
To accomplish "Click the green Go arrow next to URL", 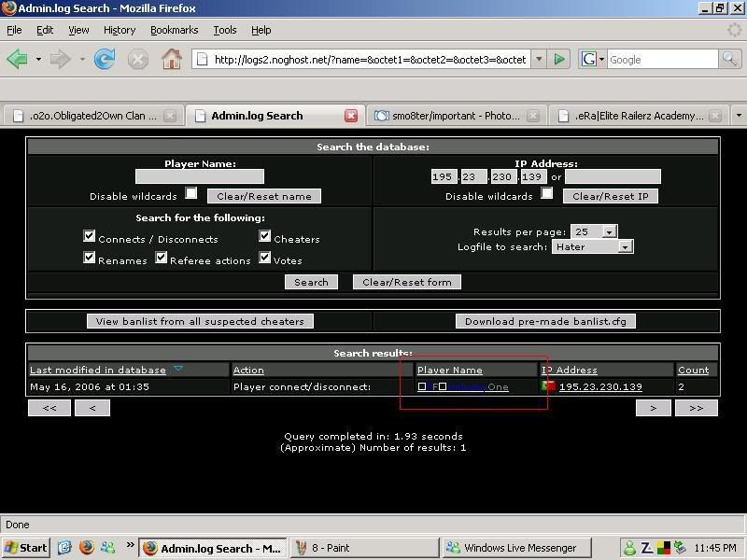I will 558,60.
